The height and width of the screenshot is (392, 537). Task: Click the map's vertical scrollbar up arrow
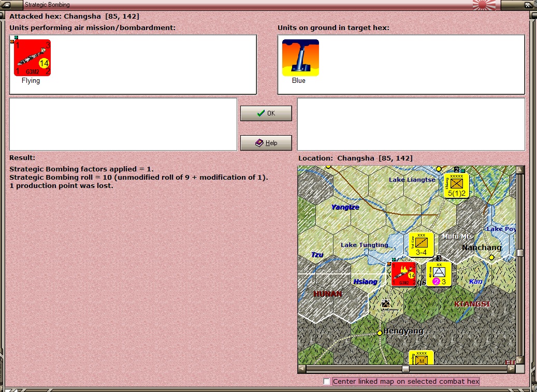(520, 170)
